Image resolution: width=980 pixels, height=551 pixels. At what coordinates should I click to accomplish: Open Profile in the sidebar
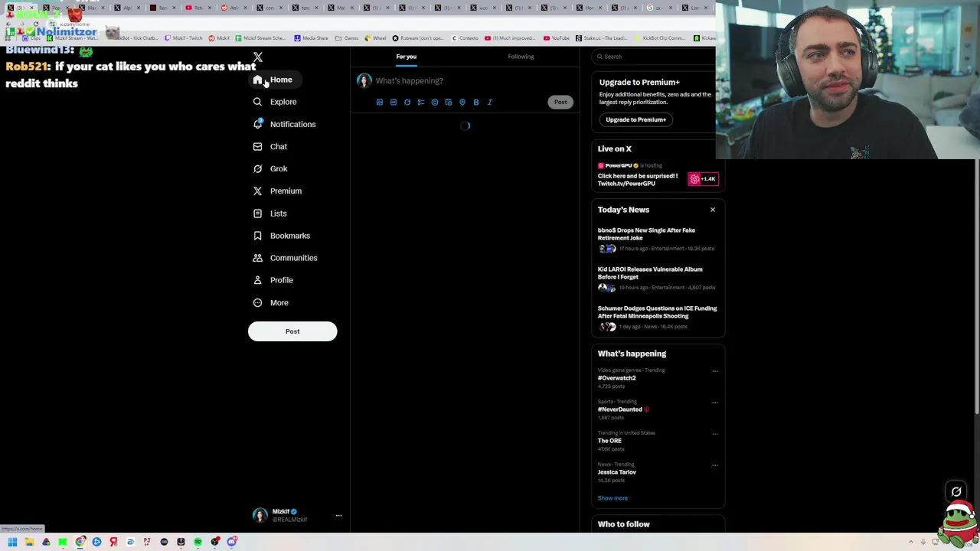[x=273, y=280]
